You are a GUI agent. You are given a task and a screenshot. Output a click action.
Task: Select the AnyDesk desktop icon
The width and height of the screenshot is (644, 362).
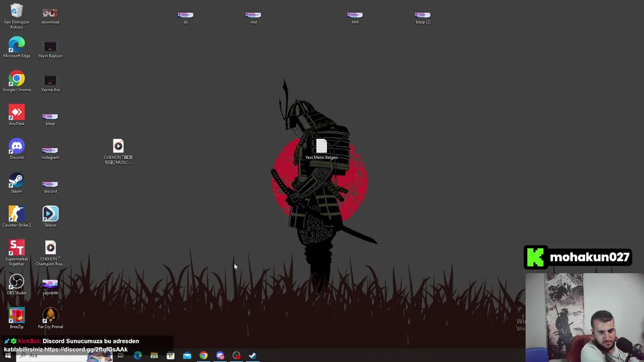(17, 115)
